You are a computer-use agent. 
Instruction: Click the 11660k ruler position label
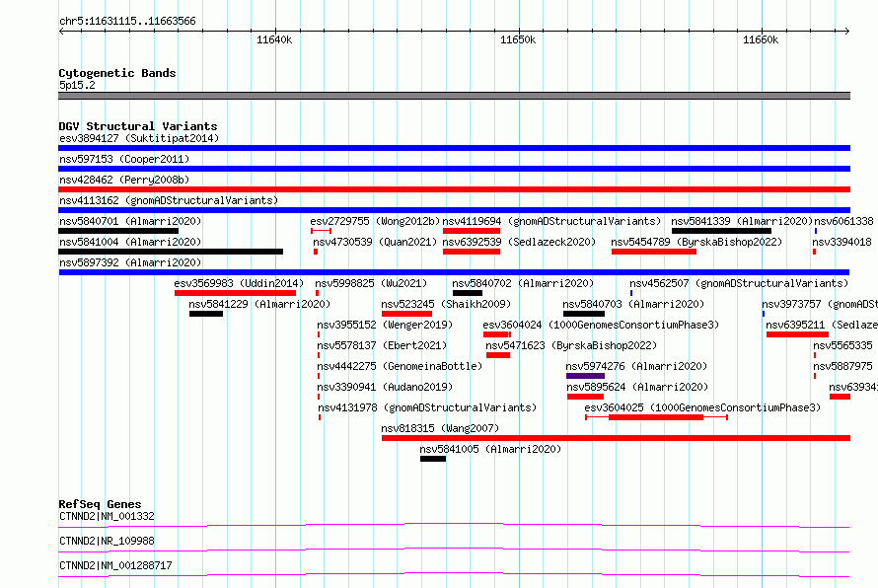click(761, 39)
